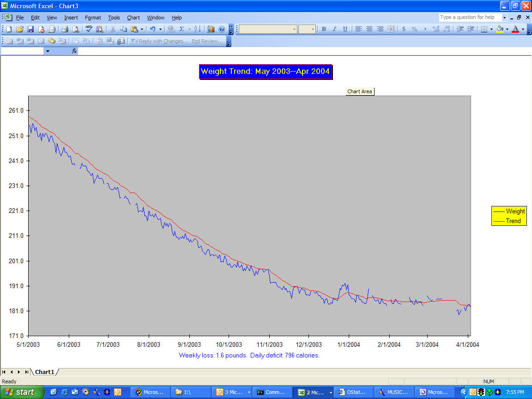
Task: Open the View menu
Action: (52, 18)
